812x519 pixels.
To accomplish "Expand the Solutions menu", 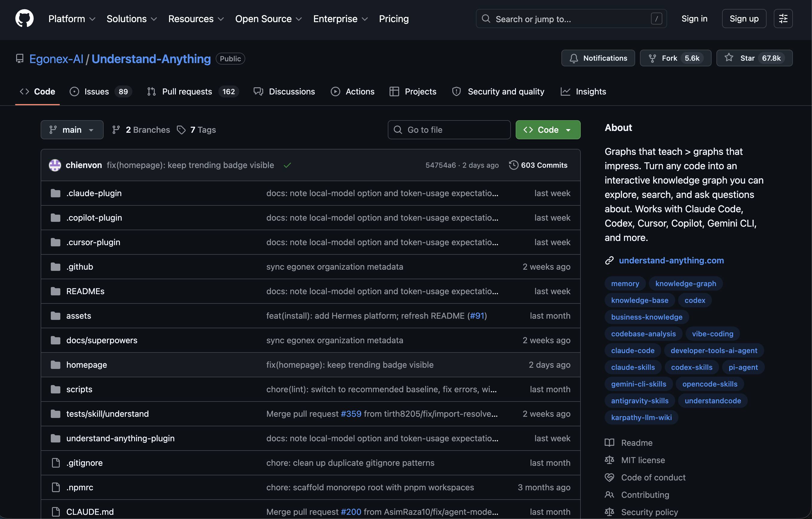I will coord(131,19).
